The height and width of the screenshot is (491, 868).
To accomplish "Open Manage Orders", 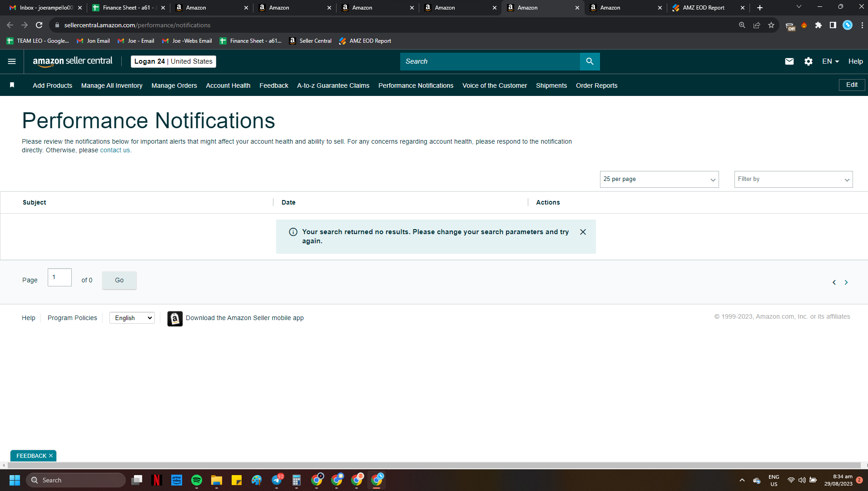I will tap(174, 85).
